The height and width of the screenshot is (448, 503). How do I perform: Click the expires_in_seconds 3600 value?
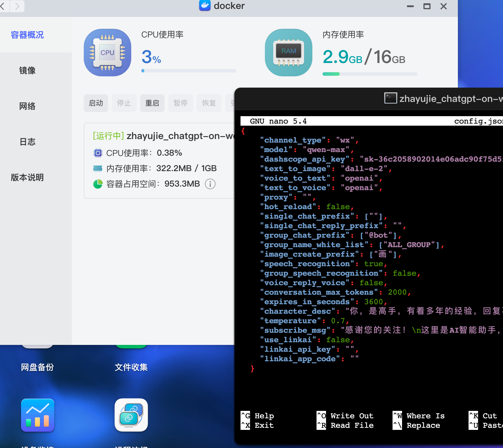click(374, 302)
